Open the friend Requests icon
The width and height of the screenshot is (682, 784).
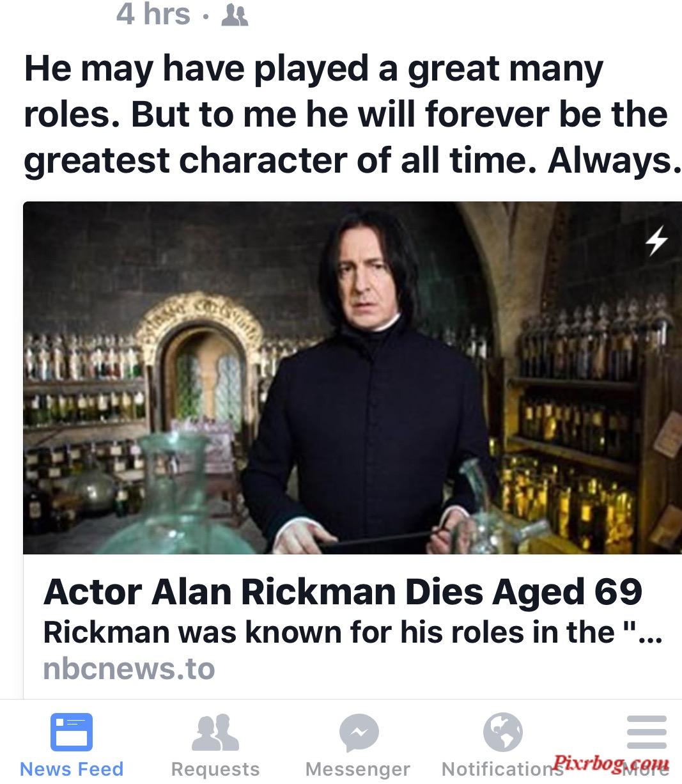coord(215,732)
